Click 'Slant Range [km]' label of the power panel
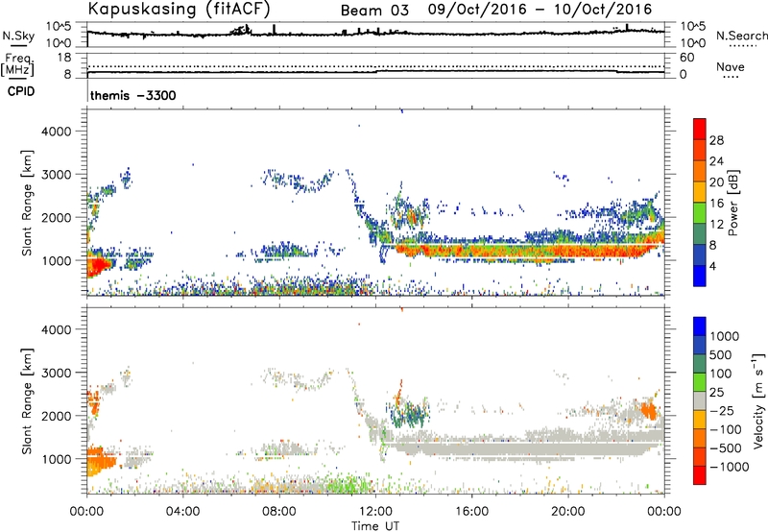Viewport: 768px width, 532px height. click(27, 203)
